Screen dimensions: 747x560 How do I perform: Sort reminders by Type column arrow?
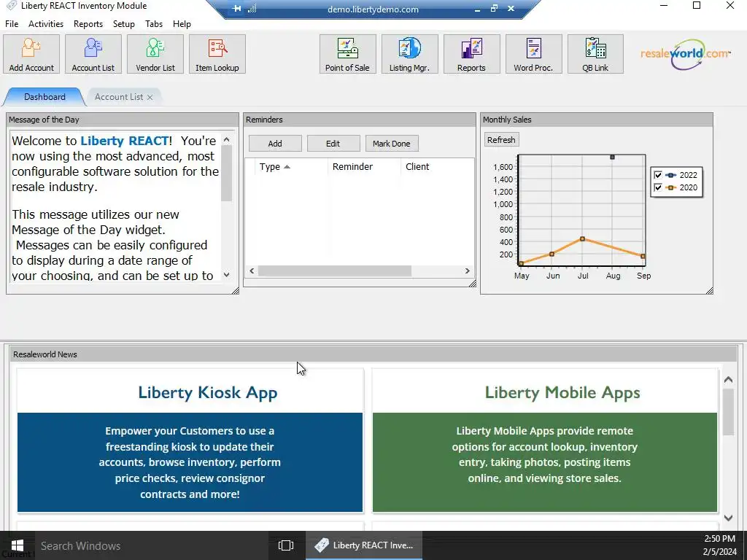coord(287,167)
